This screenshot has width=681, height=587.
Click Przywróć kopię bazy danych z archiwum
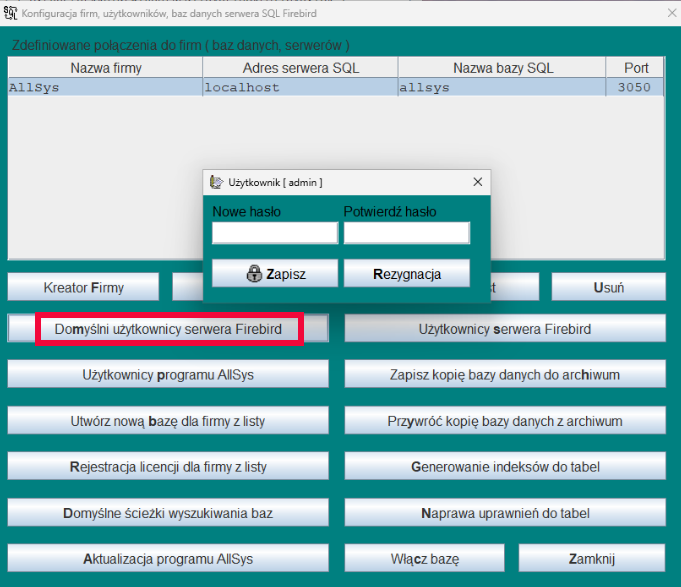[x=505, y=420]
